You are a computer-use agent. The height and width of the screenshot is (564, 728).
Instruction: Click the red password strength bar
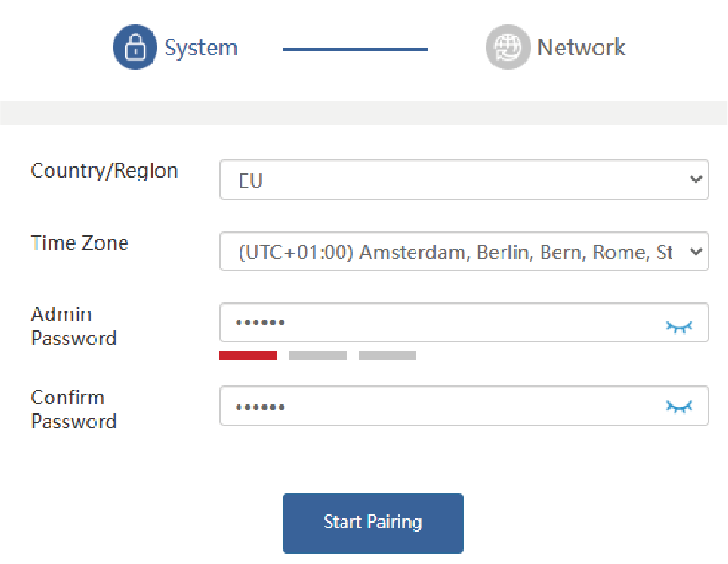[x=248, y=355]
